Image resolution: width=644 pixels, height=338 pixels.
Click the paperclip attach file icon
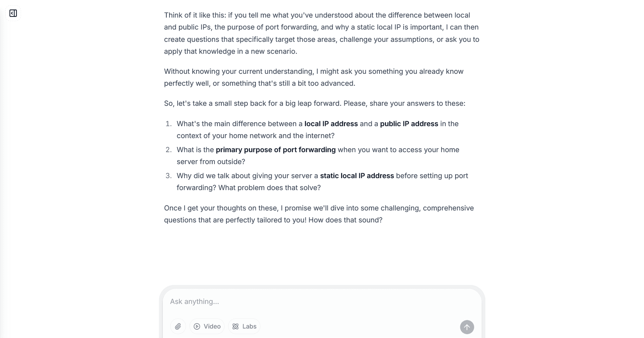(x=178, y=326)
